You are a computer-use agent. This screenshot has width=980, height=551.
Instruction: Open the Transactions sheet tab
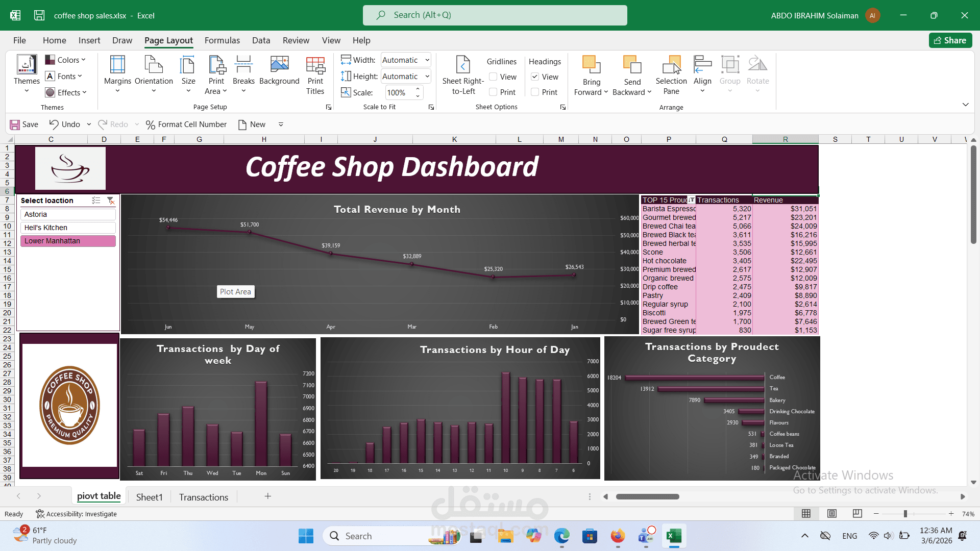point(203,496)
